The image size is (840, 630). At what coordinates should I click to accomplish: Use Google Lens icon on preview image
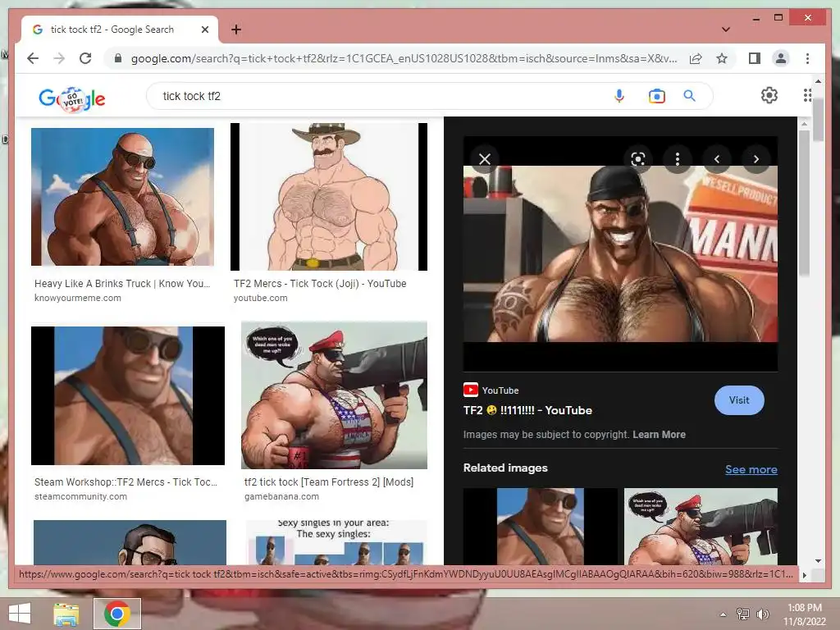point(638,159)
